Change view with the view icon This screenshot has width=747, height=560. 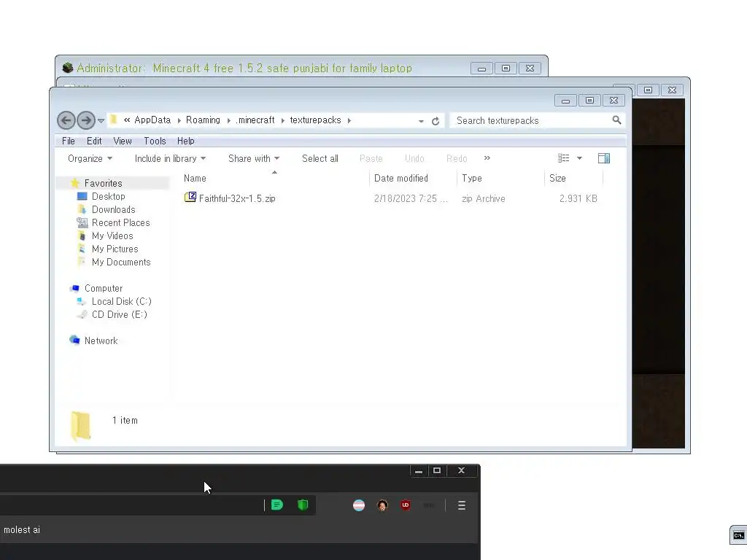(x=564, y=158)
